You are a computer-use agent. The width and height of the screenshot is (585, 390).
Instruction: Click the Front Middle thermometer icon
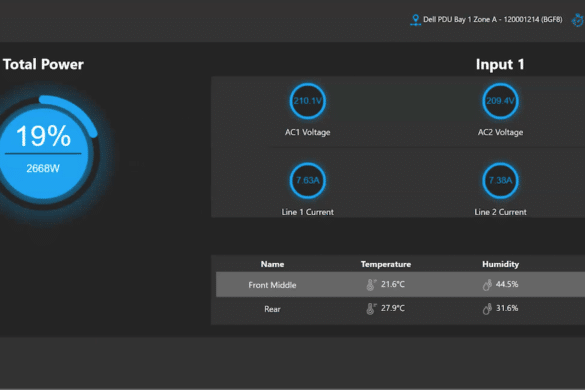371,285
